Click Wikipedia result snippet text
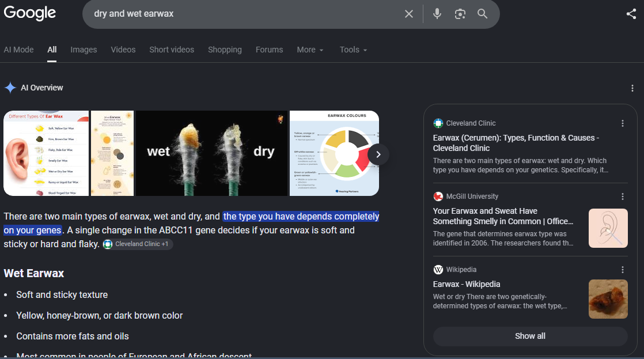The image size is (644, 359). point(500,301)
